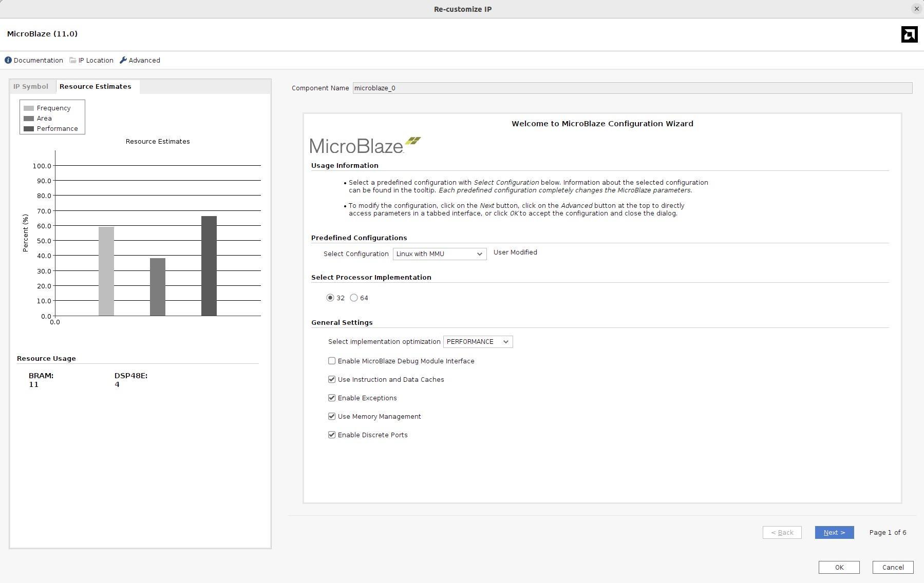Click the 'Resource Estimates' chart title
This screenshot has height=583, width=924.
158,142
